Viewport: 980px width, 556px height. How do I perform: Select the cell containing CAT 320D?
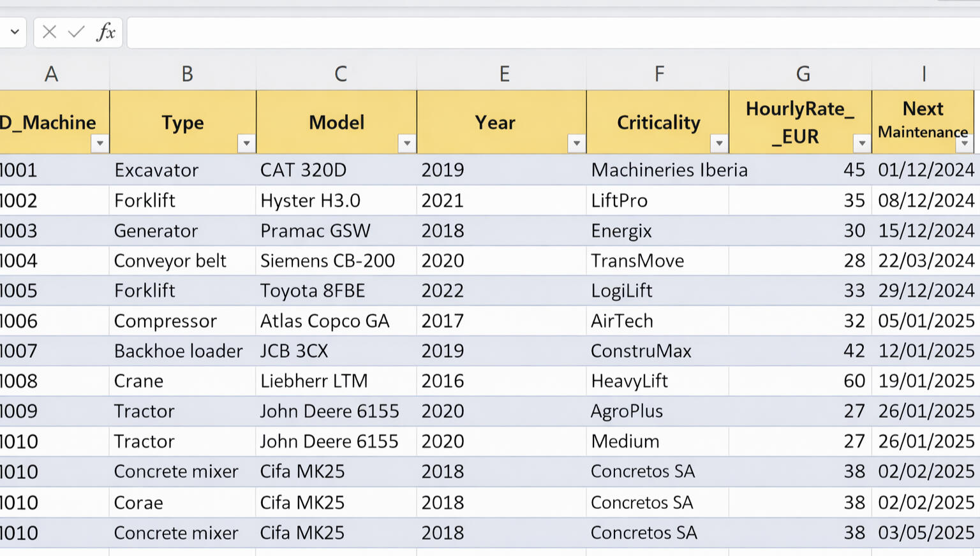[x=336, y=170]
